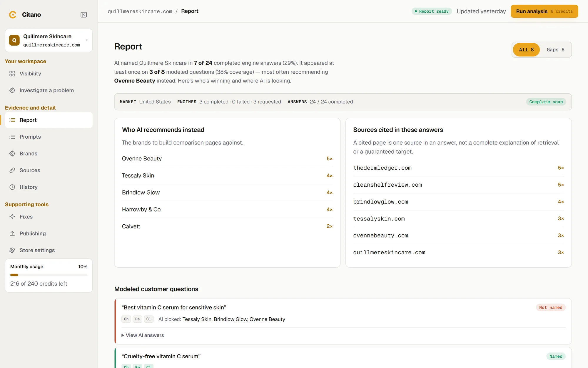Viewport: 588px width, 368px height.
Task: Select the All 8 filter
Action: click(x=526, y=50)
